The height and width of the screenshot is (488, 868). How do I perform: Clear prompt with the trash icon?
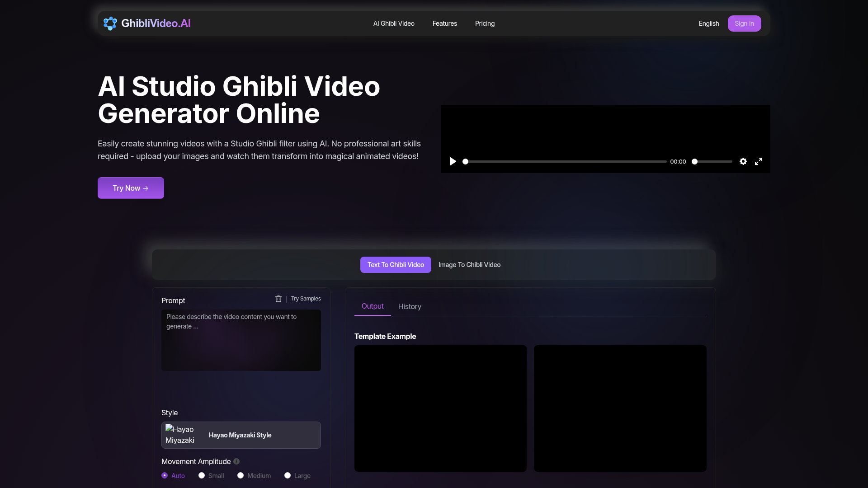point(278,299)
